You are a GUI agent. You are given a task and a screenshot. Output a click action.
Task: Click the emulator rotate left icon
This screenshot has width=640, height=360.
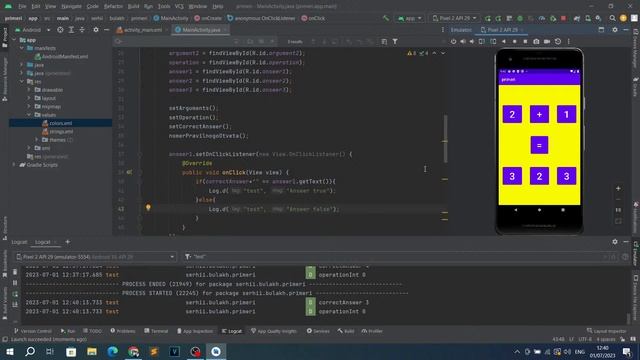click(482, 42)
